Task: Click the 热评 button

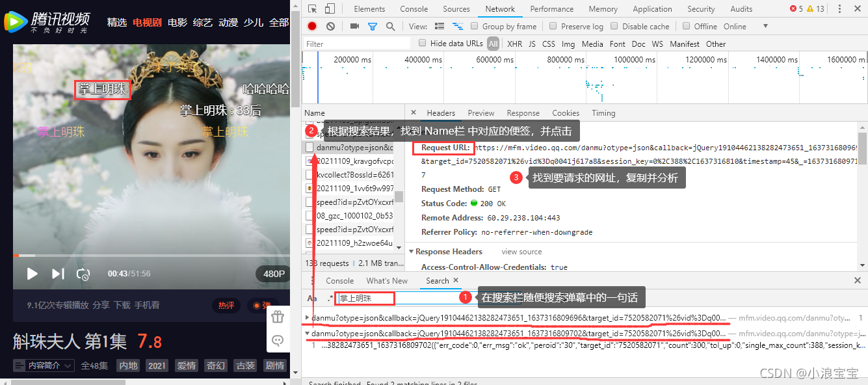Action: [227, 306]
